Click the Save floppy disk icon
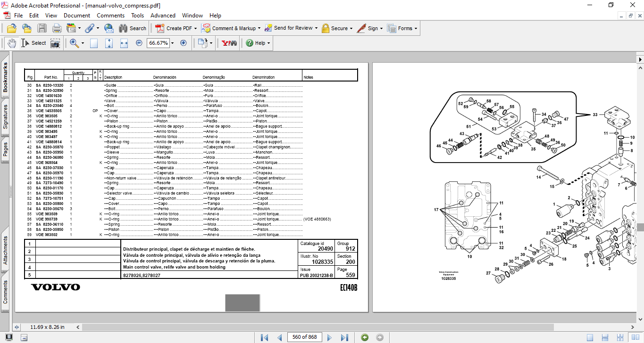This screenshot has width=644, height=343. (42, 28)
